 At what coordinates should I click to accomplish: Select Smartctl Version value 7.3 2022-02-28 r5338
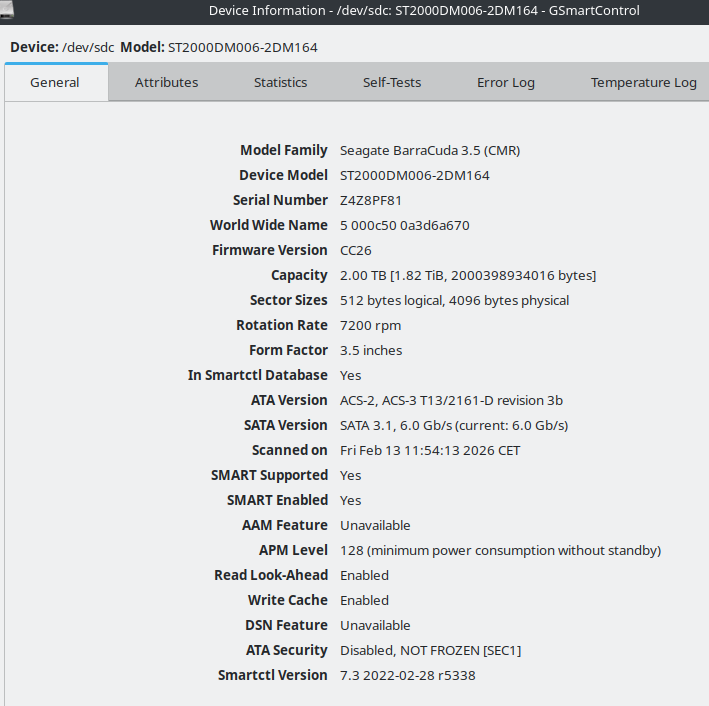(x=407, y=675)
